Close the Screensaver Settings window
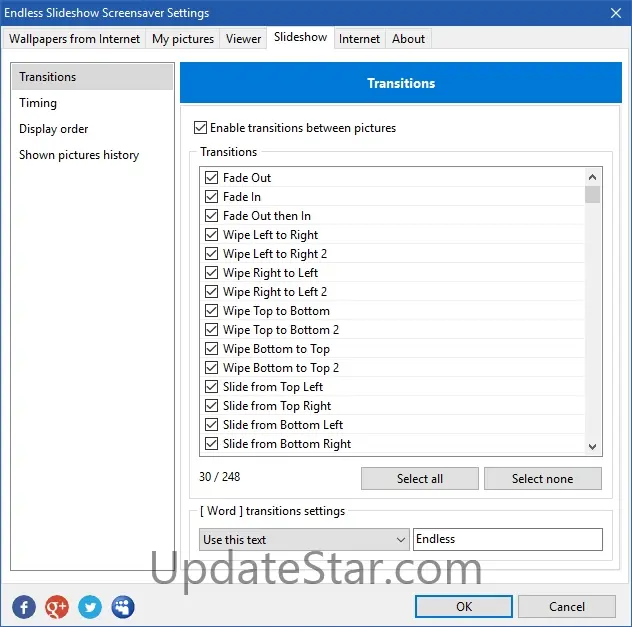Screen dimensions: 632x627 [615, 13]
